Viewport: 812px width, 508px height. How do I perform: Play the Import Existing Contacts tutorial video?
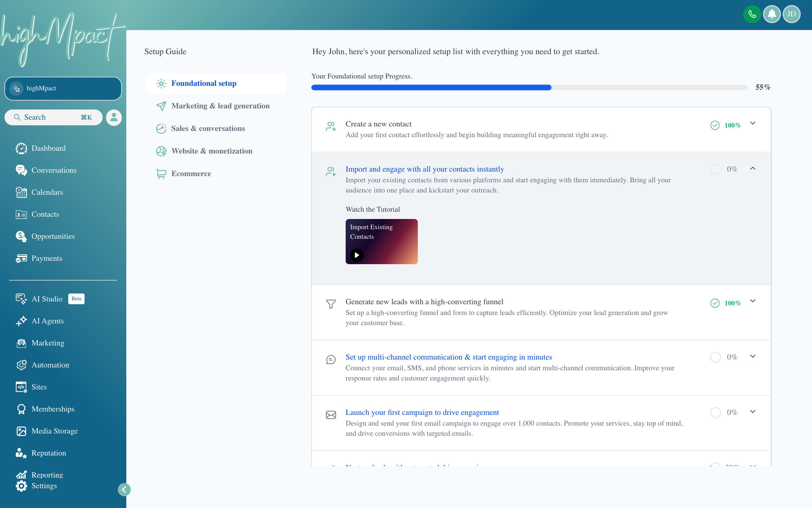[x=357, y=255]
